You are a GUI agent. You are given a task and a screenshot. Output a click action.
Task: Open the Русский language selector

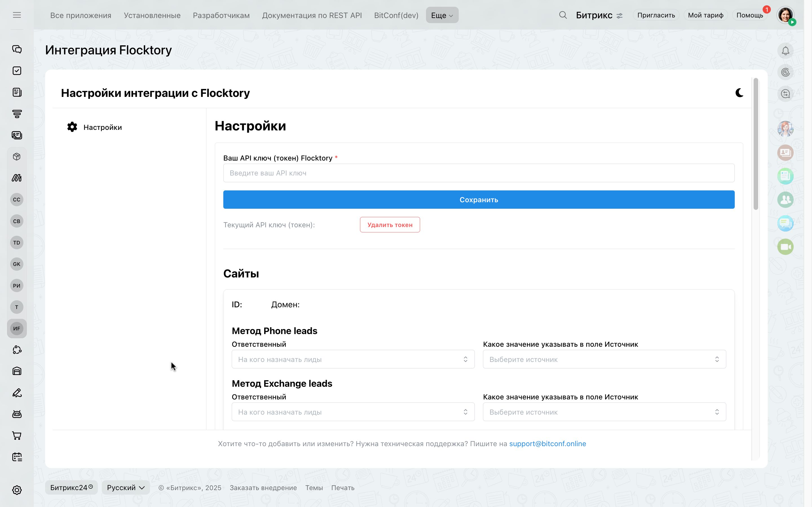pos(125,488)
